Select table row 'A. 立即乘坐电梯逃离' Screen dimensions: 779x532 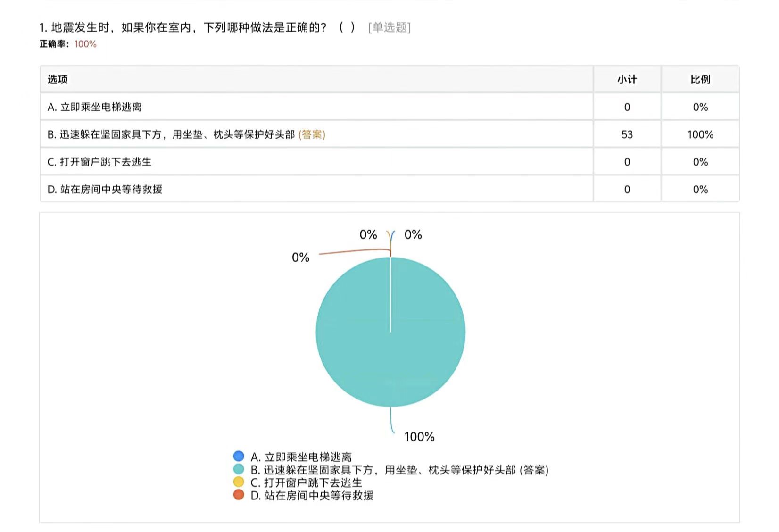[x=94, y=107]
